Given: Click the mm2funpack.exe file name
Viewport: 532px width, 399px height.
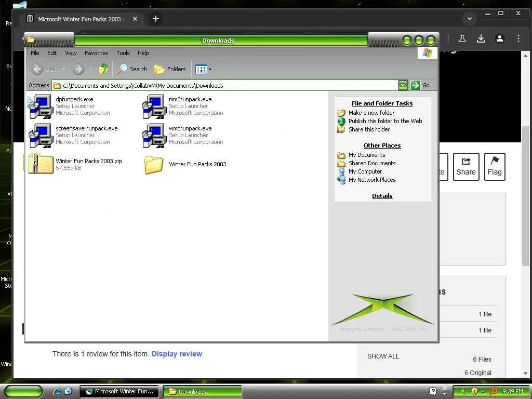Looking at the screenshot, I should click(x=190, y=99).
